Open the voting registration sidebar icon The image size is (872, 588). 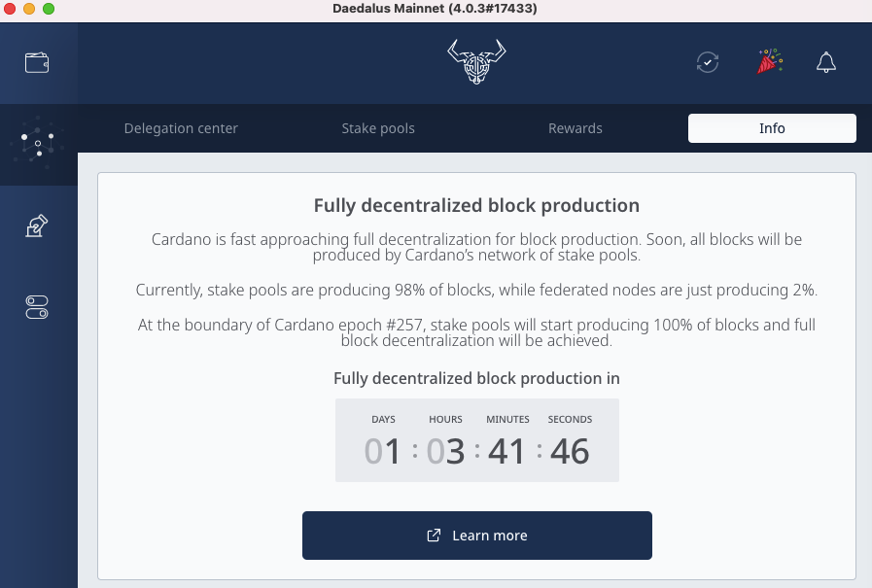tap(37, 225)
